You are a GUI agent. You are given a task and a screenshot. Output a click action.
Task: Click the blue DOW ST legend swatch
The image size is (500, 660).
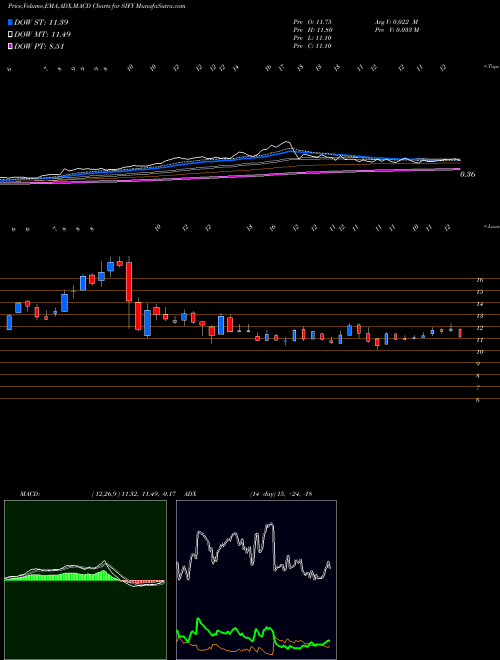tap(11, 22)
